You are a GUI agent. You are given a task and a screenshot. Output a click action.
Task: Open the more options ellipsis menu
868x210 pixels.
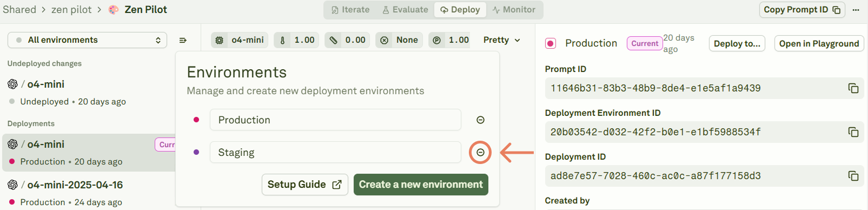click(856, 10)
